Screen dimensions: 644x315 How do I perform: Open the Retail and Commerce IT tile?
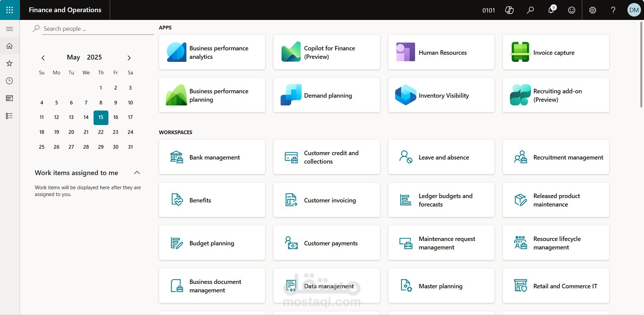pyautogui.click(x=556, y=286)
